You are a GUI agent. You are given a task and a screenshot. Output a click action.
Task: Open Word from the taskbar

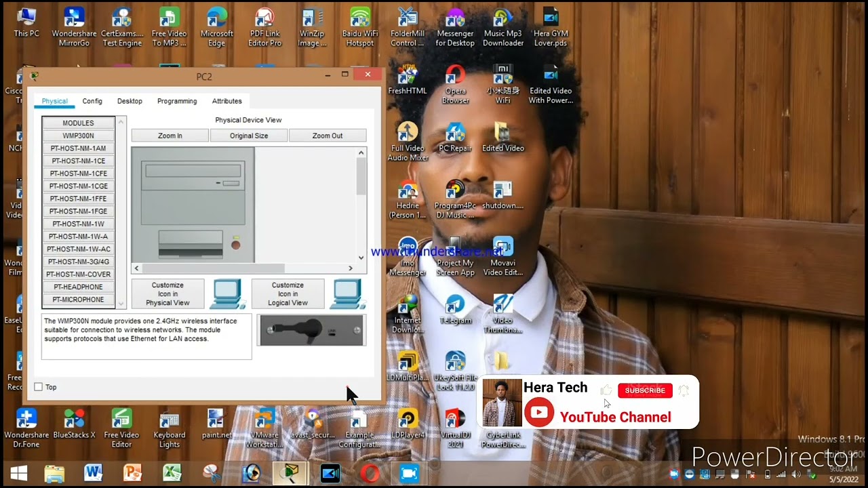[93, 473]
